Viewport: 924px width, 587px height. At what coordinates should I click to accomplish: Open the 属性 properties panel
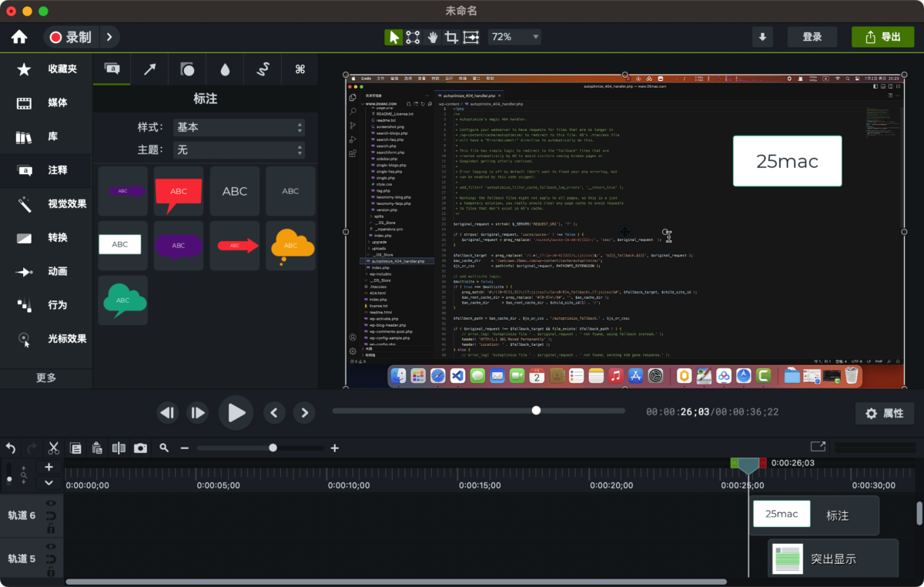pyautogui.click(x=885, y=414)
